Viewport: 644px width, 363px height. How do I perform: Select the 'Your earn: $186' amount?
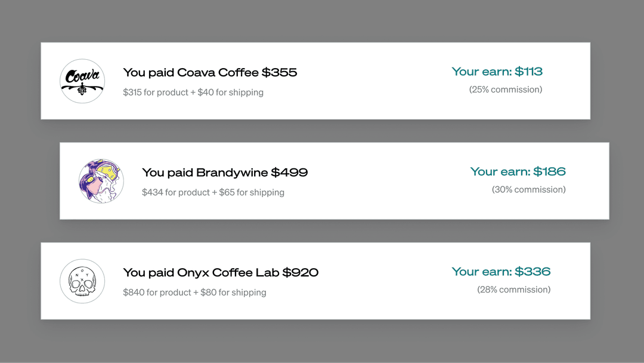518,171
